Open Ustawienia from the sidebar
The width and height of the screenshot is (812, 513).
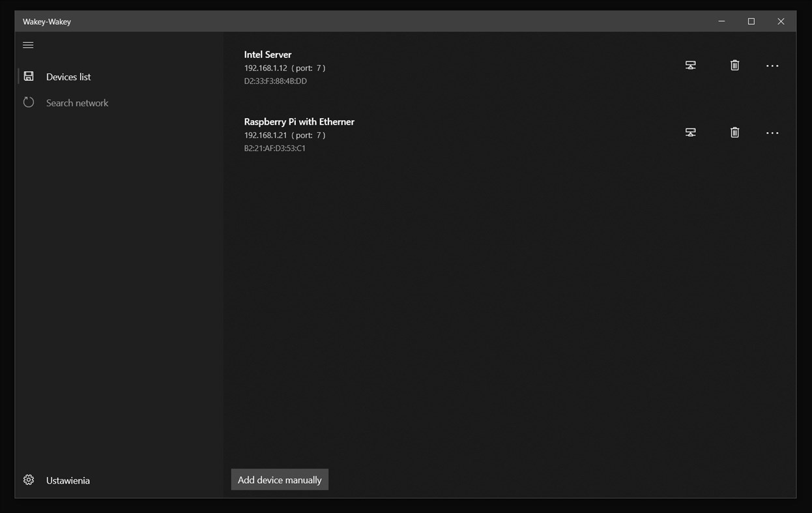[68, 480]
